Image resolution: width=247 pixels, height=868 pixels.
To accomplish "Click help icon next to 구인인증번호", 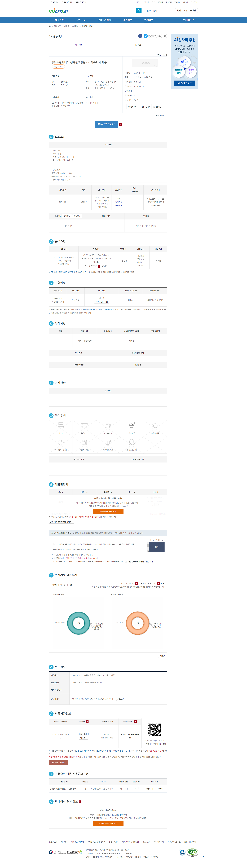I will 135,721.
